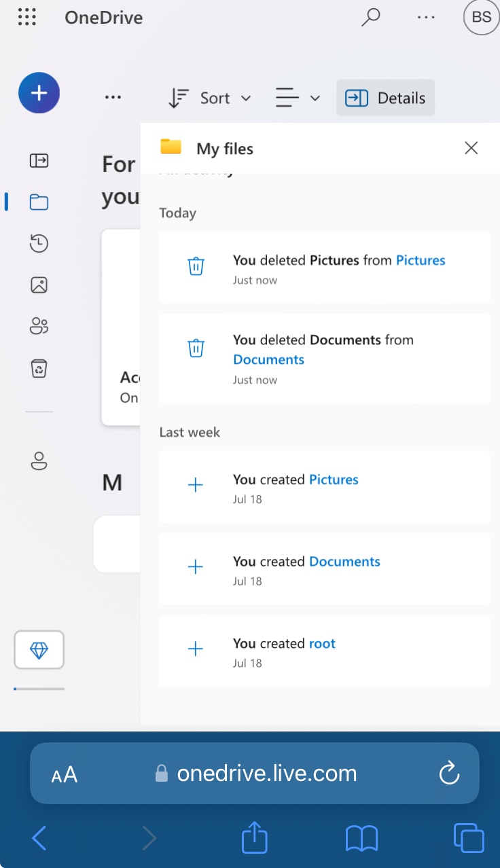Go back in Safari

39,838
